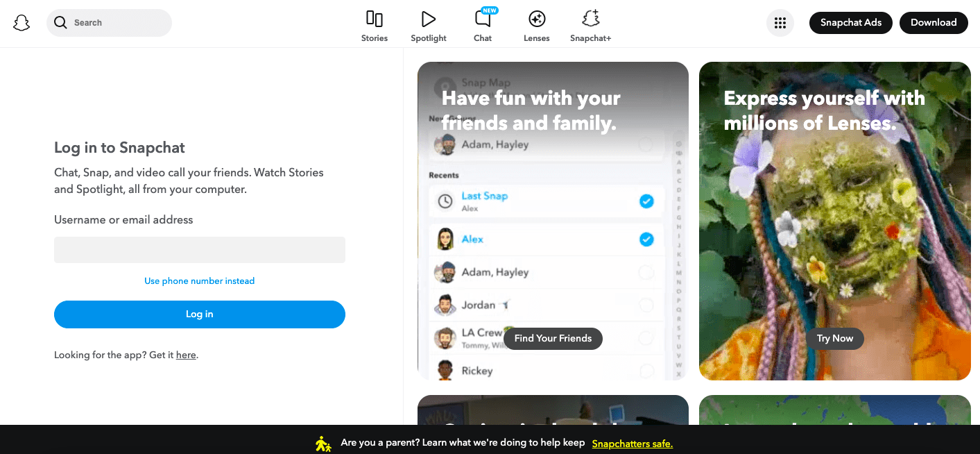
Task: Open the Chat icon with NEW badge
Action: point(483,19)
